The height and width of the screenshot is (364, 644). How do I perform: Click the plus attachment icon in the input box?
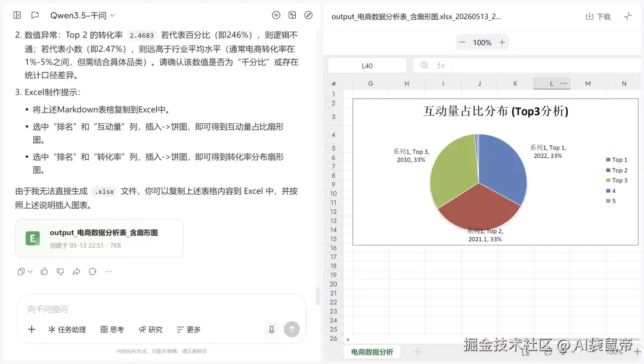coord(32,329)
